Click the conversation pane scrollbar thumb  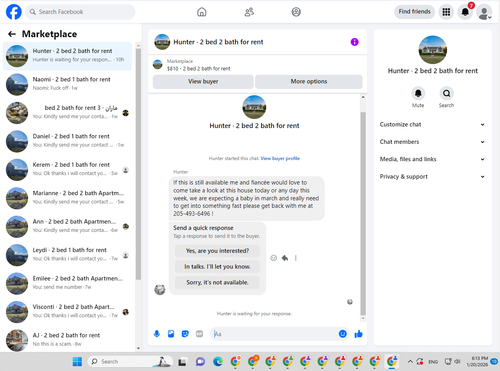click(x=363, y=213)
